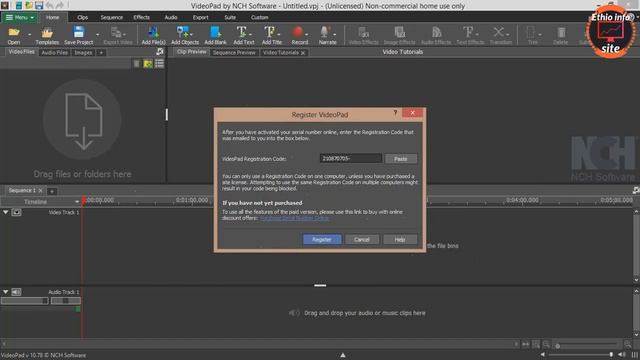Click the Add Objects icon
This screenshot has height=360, width=640.
pyautogui.click(x=184, y=35)
